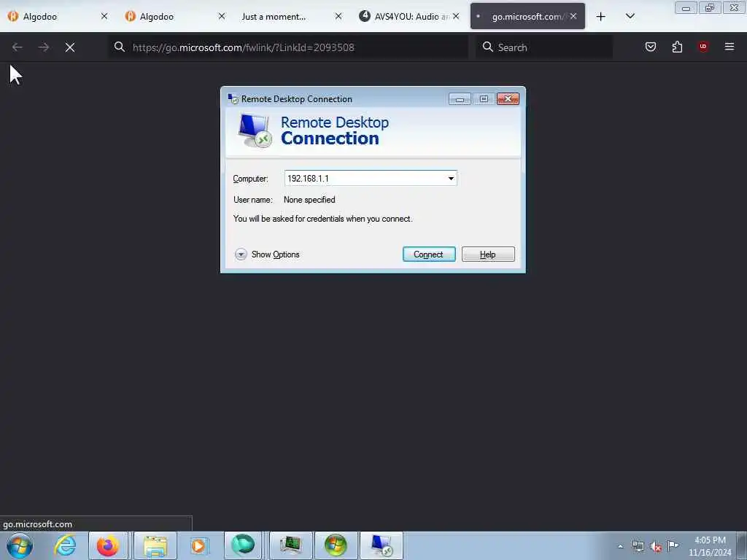Open Windows Explorer file manager from taskbar

(155, 545)
